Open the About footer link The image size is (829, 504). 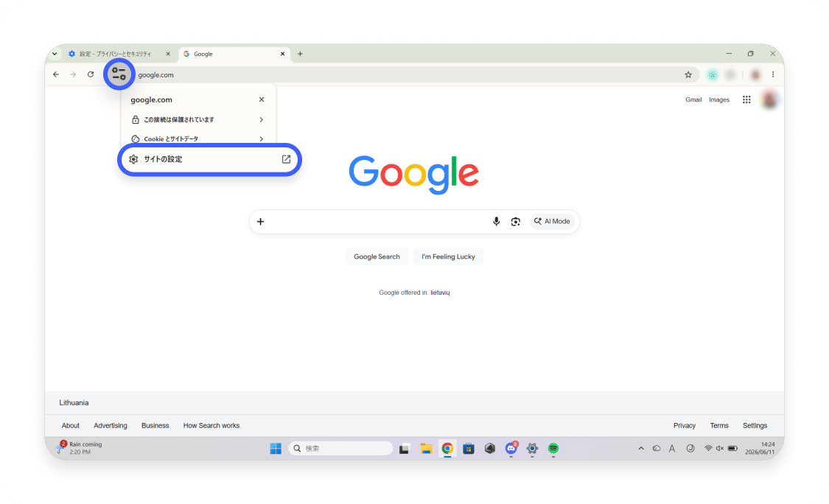coord(70,426)
